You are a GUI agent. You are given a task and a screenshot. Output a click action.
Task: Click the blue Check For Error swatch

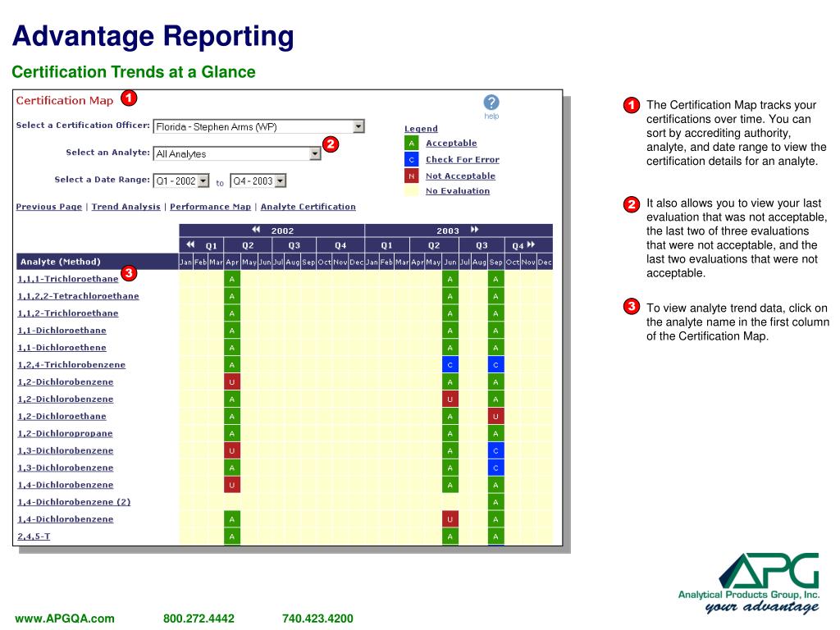412,160
